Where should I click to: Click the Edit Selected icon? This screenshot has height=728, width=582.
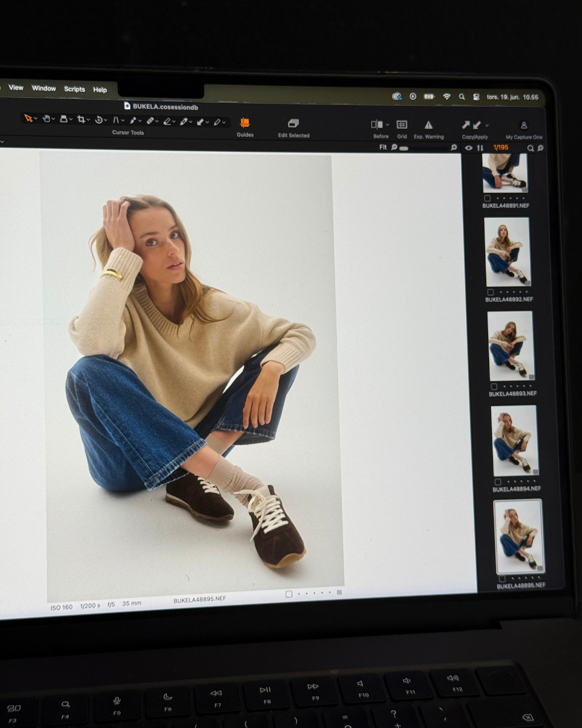(293, 124)
